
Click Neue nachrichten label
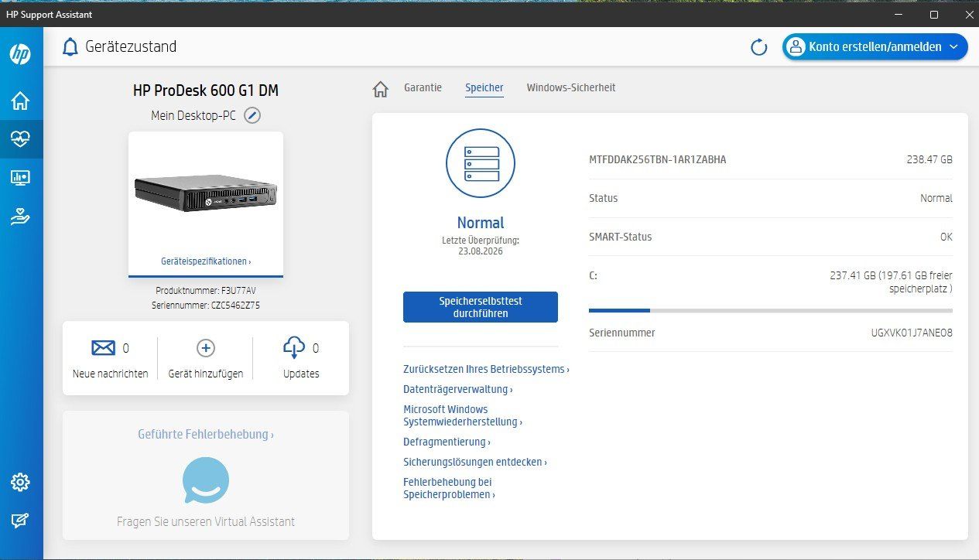[111, 374]
